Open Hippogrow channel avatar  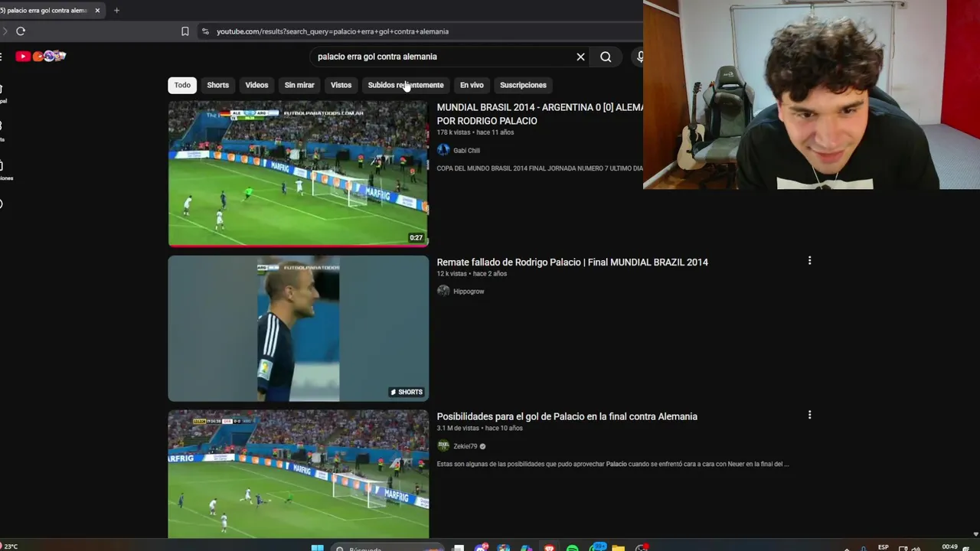443,291
